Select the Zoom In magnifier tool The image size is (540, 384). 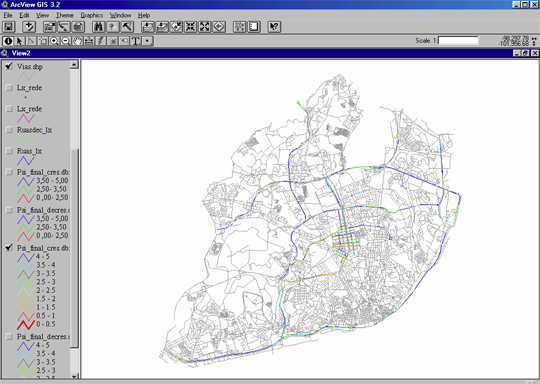click(x=54, y=41)
